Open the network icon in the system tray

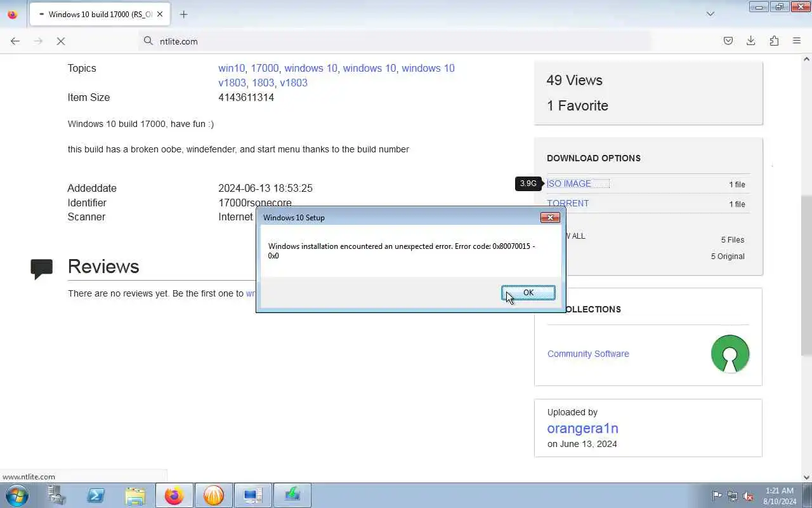coord(733,496)
